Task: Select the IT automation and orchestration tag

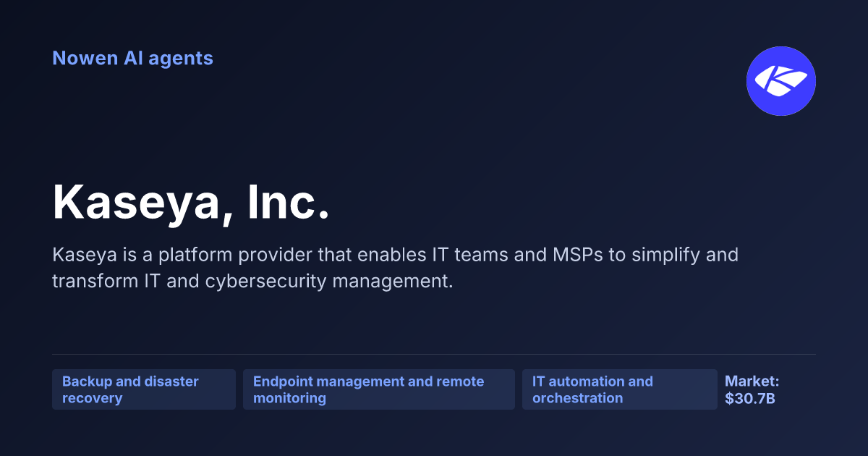Action: [620, 389]
